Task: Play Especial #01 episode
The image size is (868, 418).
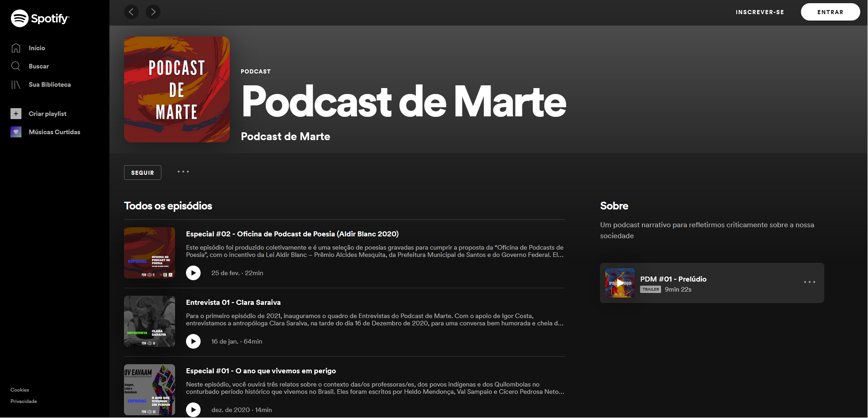Action: tap(193, 410)
